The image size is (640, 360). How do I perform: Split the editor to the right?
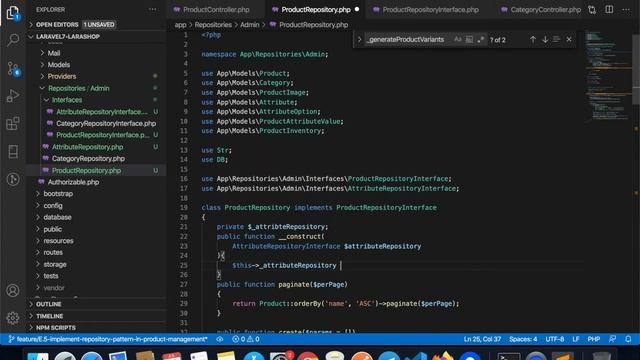[x=609, y=9]
